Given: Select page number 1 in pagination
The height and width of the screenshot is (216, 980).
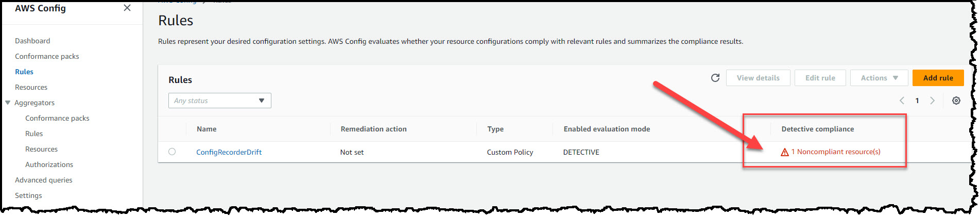Looking at the screenshot, I should pyautogui.click(x=917, y=101).
